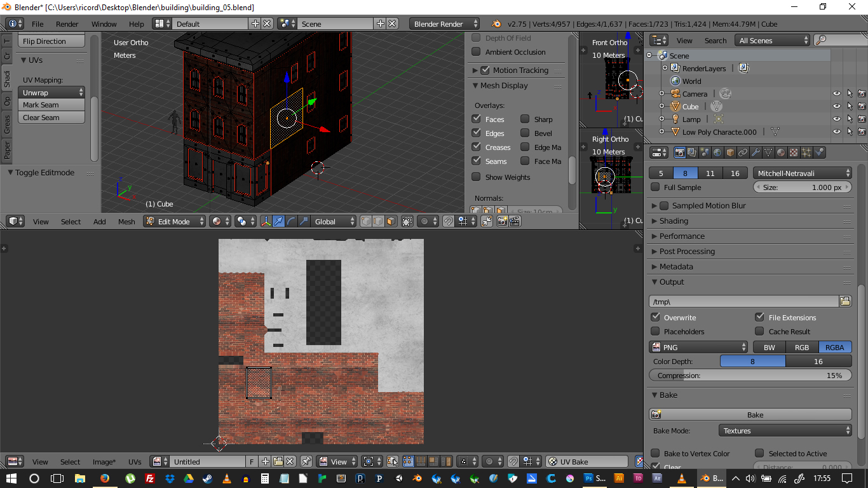
Task: Open the Bake Mode Textures dropdown
Action: coord(785,431)
